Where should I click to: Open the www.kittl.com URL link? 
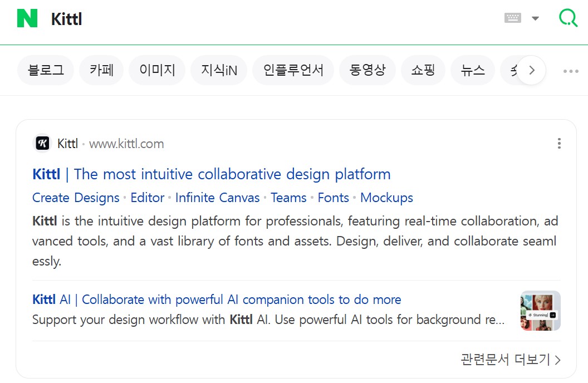(126, 144)
